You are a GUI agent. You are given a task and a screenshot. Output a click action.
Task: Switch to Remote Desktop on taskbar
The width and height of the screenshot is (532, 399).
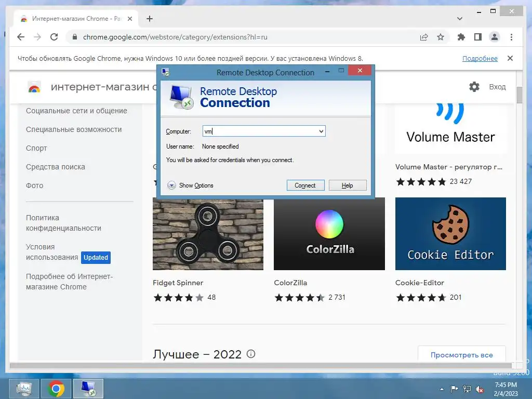click(x=88, y=389)
